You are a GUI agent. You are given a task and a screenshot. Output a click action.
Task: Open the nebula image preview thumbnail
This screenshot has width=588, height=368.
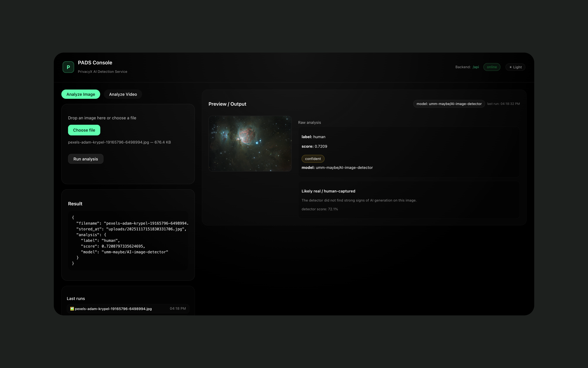250,144
